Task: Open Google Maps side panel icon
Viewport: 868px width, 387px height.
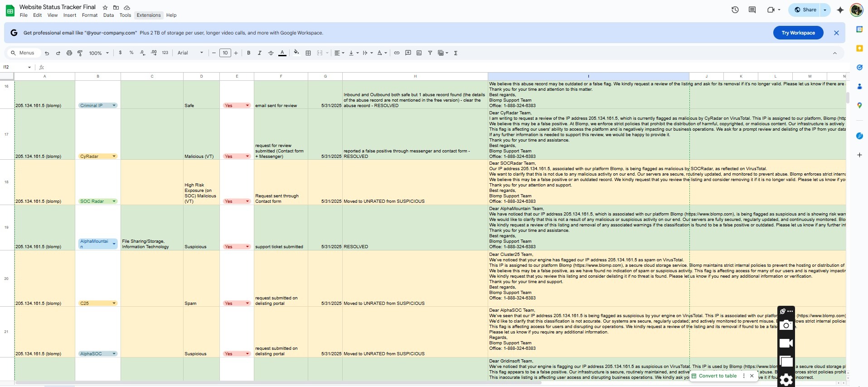Action: 859,105
